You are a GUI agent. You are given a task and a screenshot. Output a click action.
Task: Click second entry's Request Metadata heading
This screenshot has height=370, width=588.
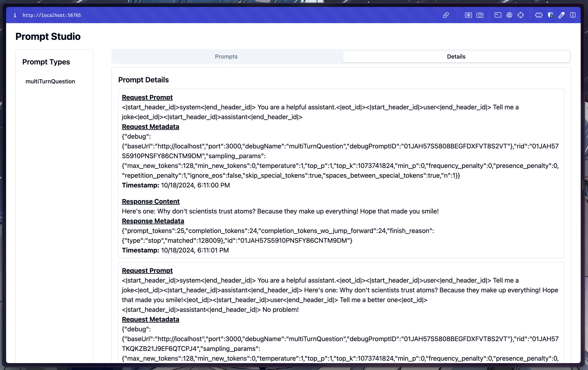pos(150,319)
